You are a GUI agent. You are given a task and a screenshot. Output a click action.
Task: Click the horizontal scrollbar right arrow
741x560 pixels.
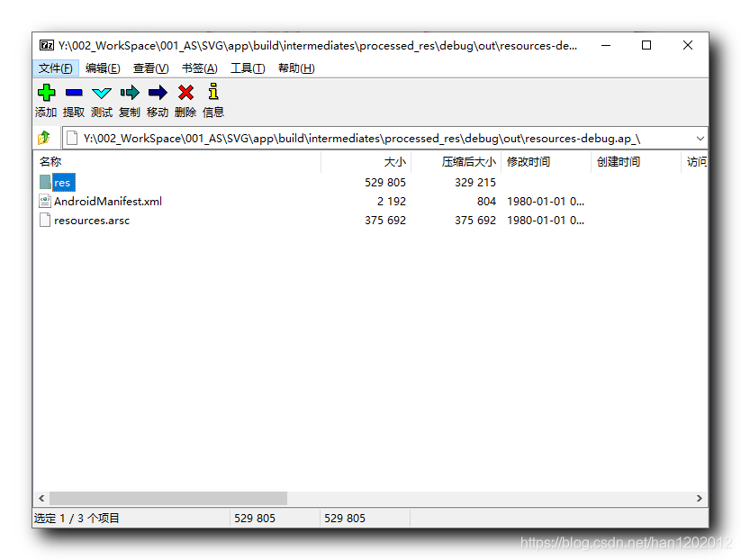(x=700, y=498)
